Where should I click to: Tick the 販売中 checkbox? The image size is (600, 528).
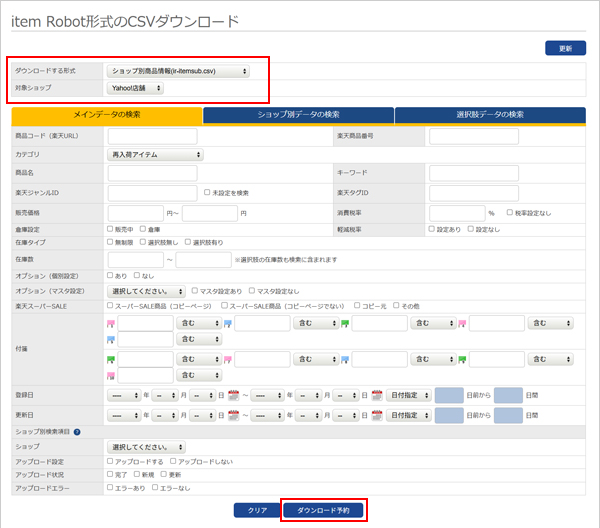[x=110, y=229]
